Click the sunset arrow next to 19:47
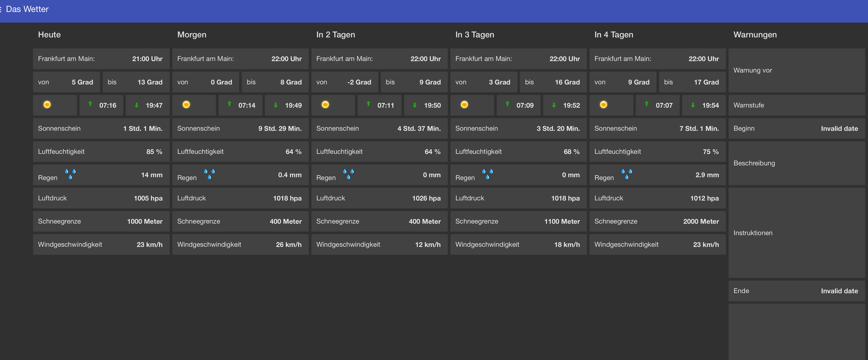This screenshot has height=360, width=868. tap(136, 105)
